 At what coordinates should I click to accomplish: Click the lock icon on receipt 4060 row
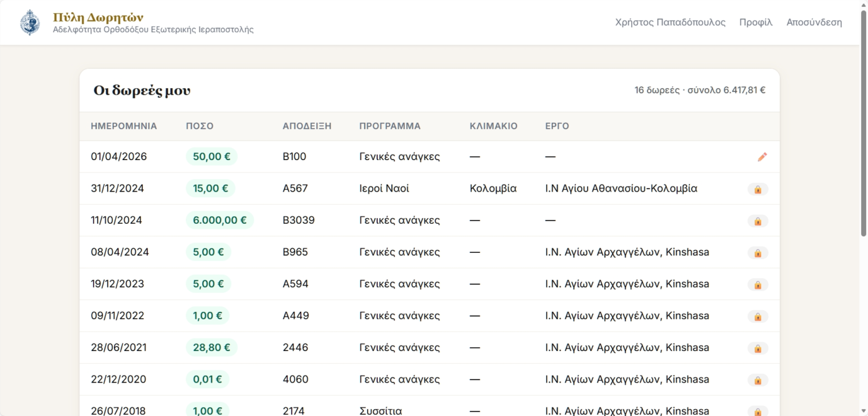click(758, 380)
